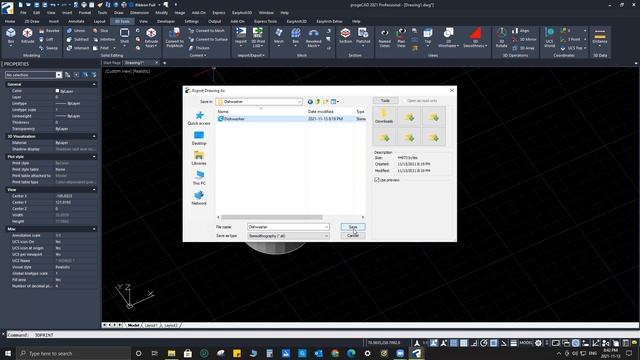Click the go-back icon beside Save in
The image size is (640, 360).
point(310,102)
